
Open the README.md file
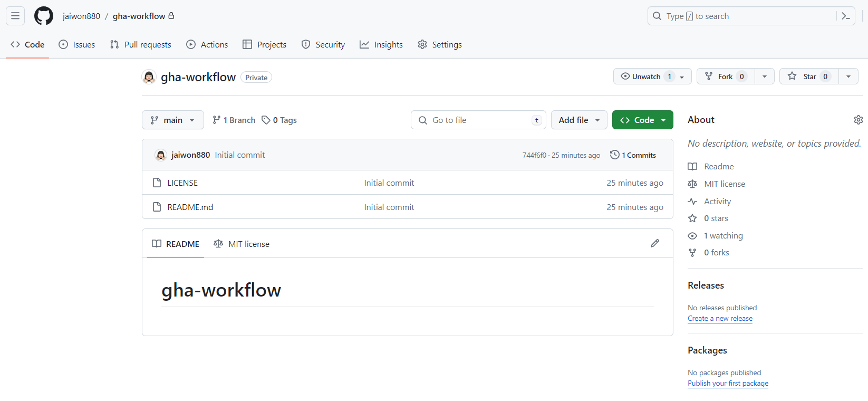190,207
